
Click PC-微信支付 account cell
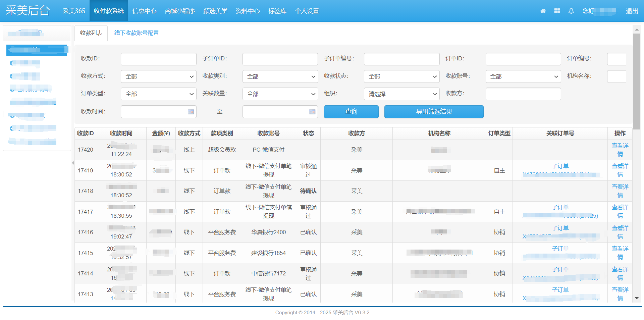pos(268,150)
